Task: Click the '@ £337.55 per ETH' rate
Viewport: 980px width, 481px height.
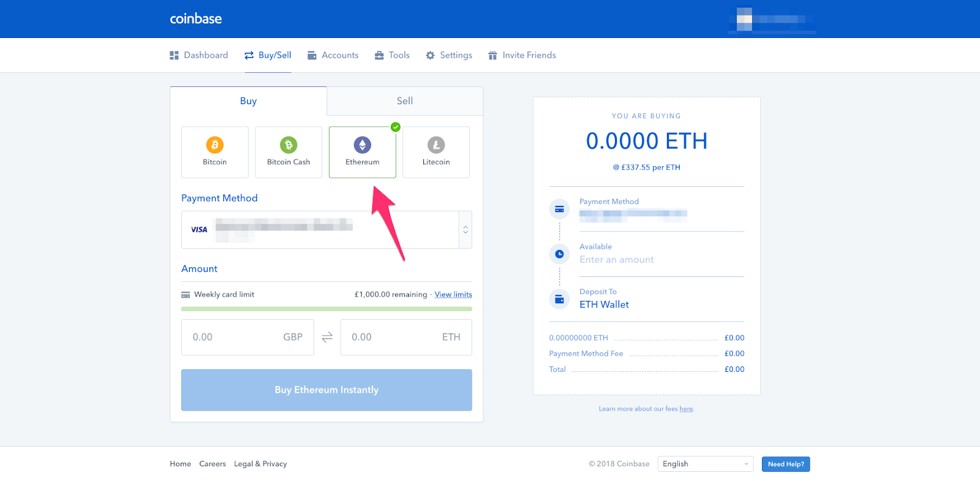Action: point(647,167)
